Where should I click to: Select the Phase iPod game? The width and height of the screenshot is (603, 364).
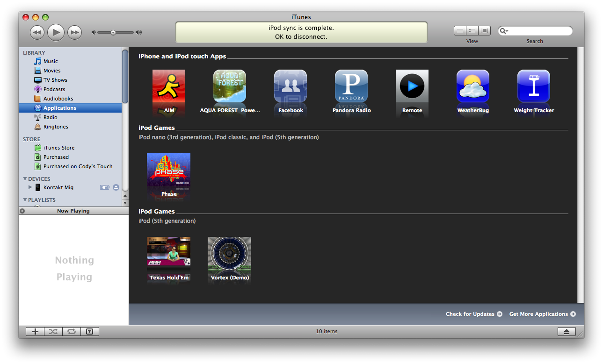click(168, 171)
